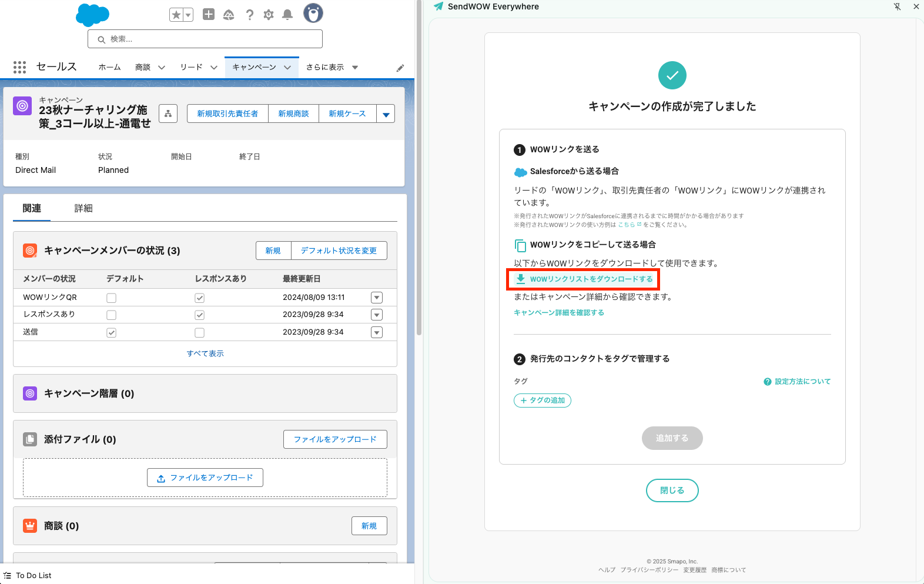924x584 pixels.
Task: Go to the ホーム tab
Action: click(x=109, y=67)
